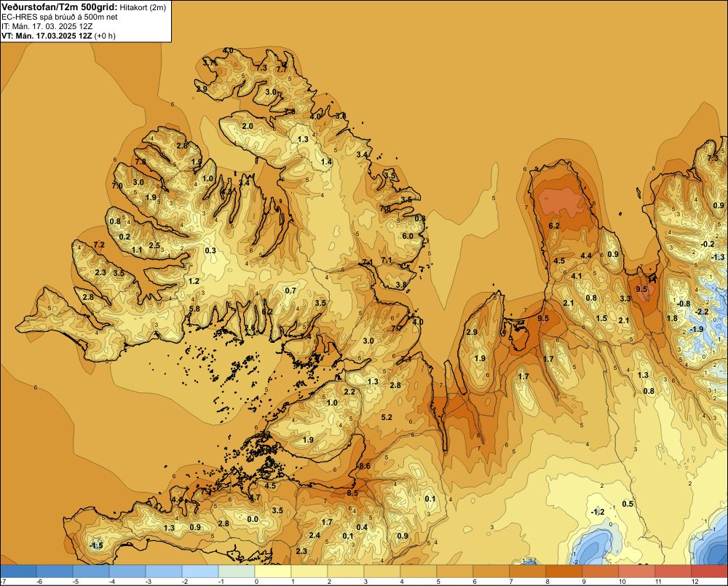
Task: Click the "12" legend scale label
Action: [x=695, y=582]
